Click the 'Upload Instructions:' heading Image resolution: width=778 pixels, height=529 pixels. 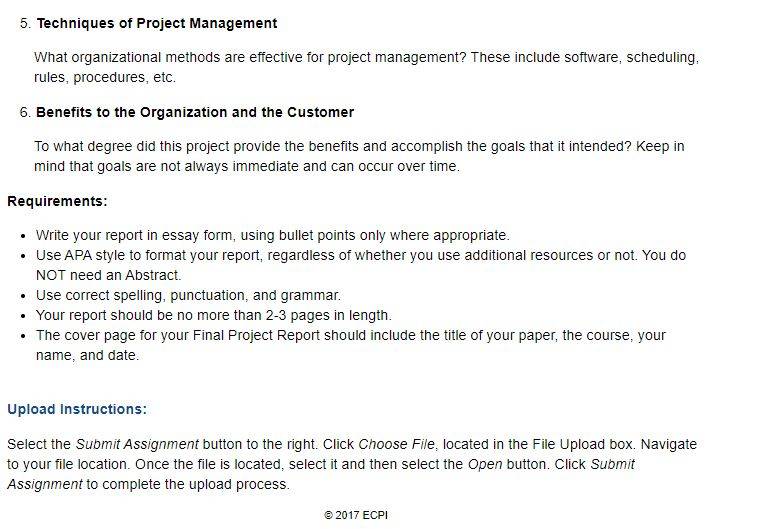77,409
